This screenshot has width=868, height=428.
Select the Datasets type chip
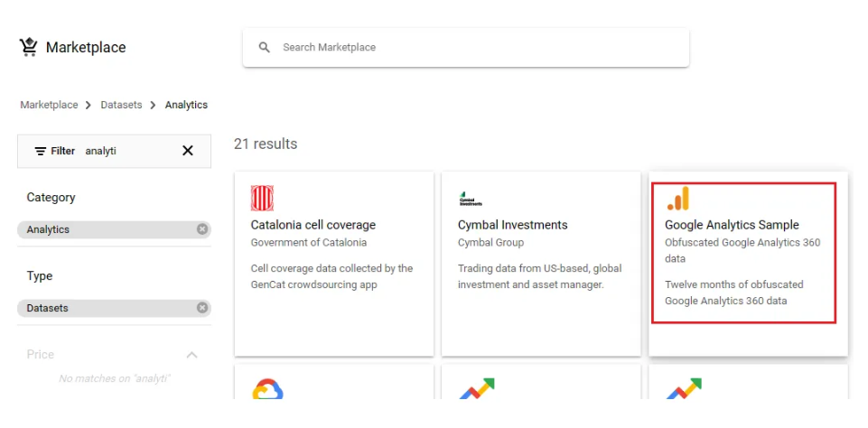114,308
